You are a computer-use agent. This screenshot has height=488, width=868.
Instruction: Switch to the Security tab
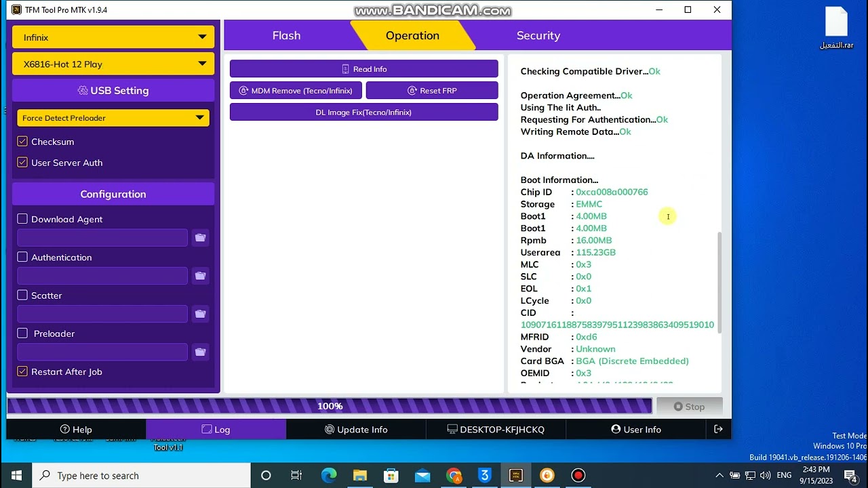(538, 36)
